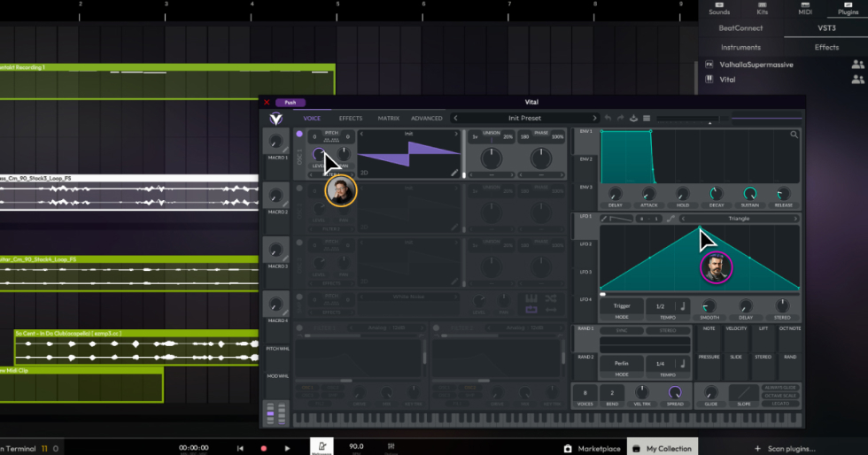The height and width of the screenshot is (455, 868).
Task: Toggle sampler random phase shuffle icon
Action: click(x=551, y=299)
